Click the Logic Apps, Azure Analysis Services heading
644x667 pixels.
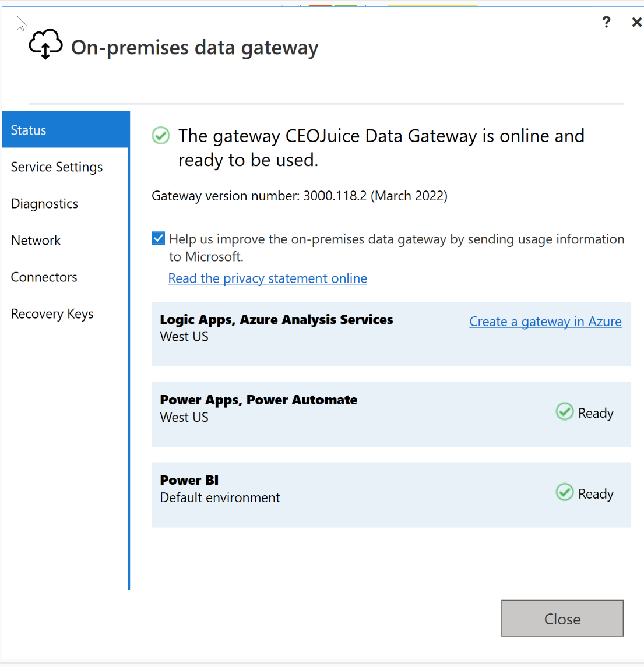pos(276,319)
